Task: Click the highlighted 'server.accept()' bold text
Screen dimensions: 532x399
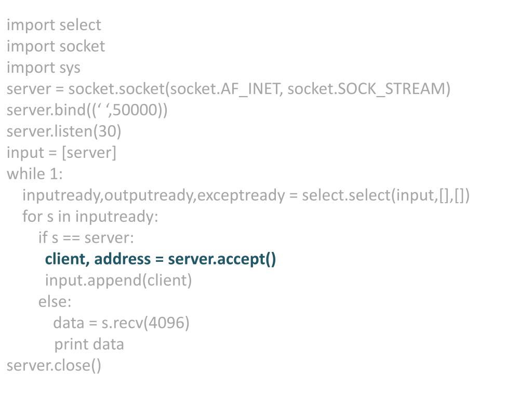Action: pos(222,259)
